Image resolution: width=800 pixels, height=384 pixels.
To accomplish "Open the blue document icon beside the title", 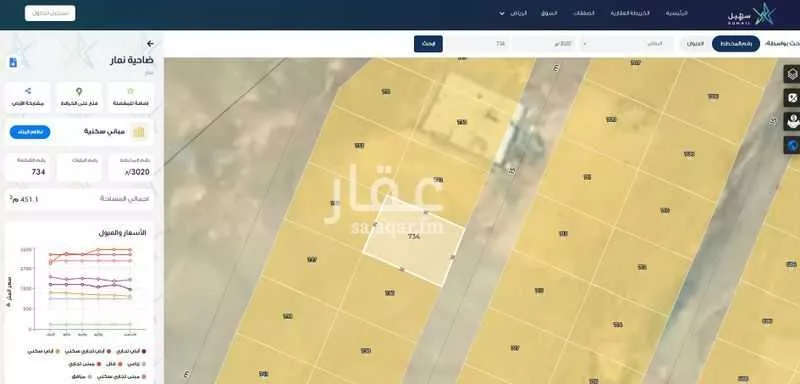I will (13, 62).
